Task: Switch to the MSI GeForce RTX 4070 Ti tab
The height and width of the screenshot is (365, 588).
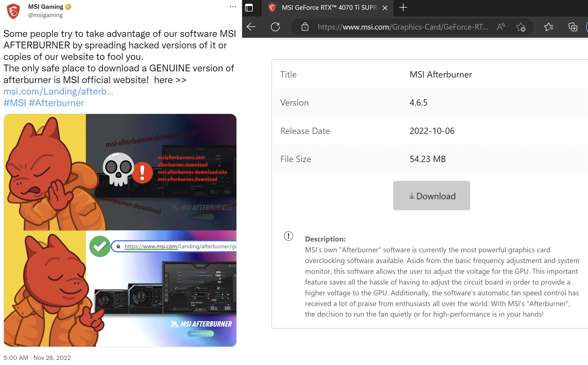Action: tap(328, 8)
